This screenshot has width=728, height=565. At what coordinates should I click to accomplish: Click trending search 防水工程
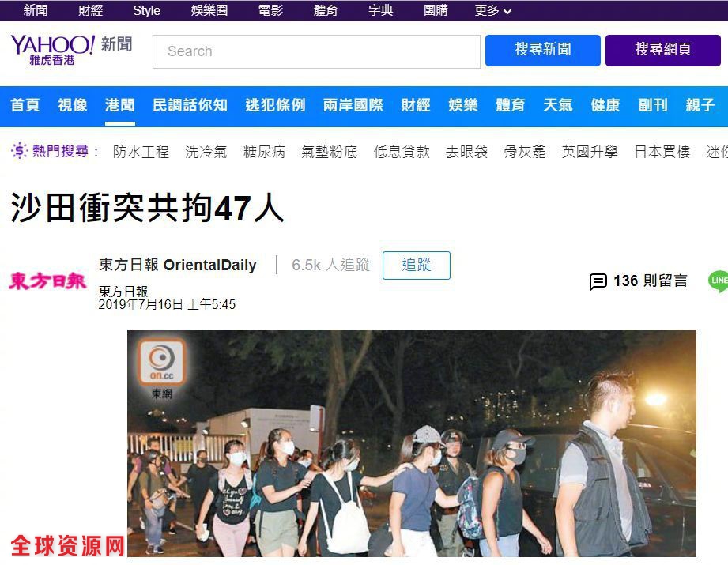click(x=141, y=152)
